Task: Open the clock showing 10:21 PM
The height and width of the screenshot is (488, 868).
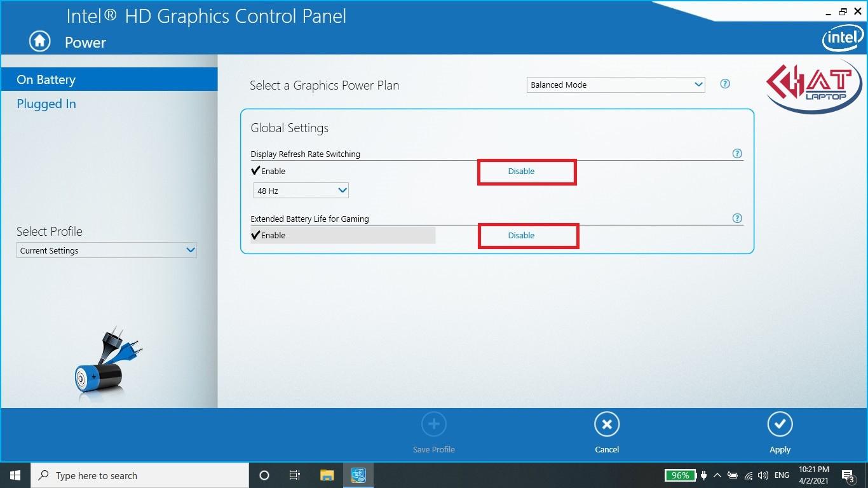Action: point(813,475)
